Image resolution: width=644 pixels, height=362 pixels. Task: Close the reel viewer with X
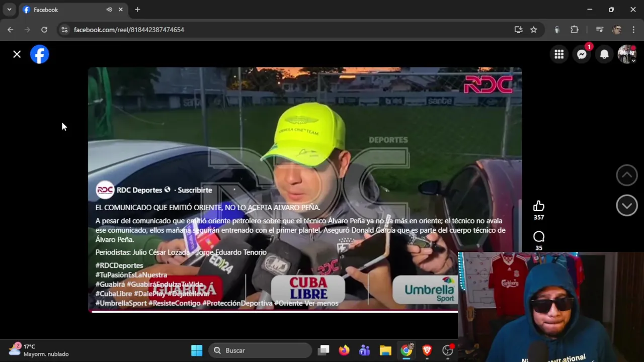[x=17, y=54]
